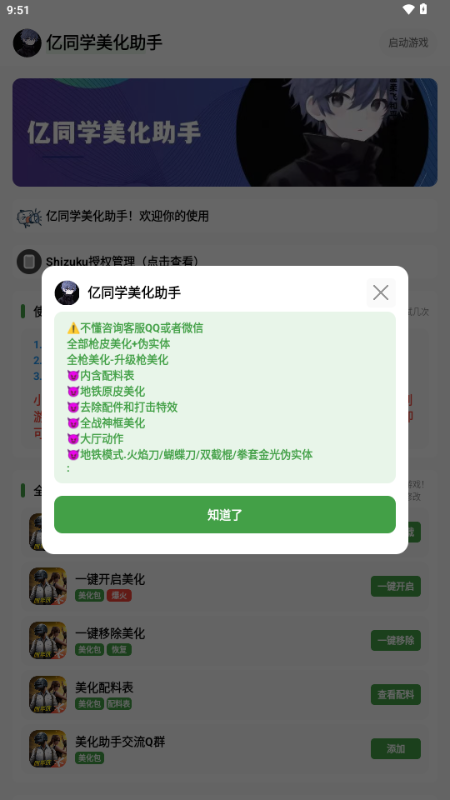Tap the 添加 button for Q群
Viewport: 450px width, 800px height.
tap(396, 748)
